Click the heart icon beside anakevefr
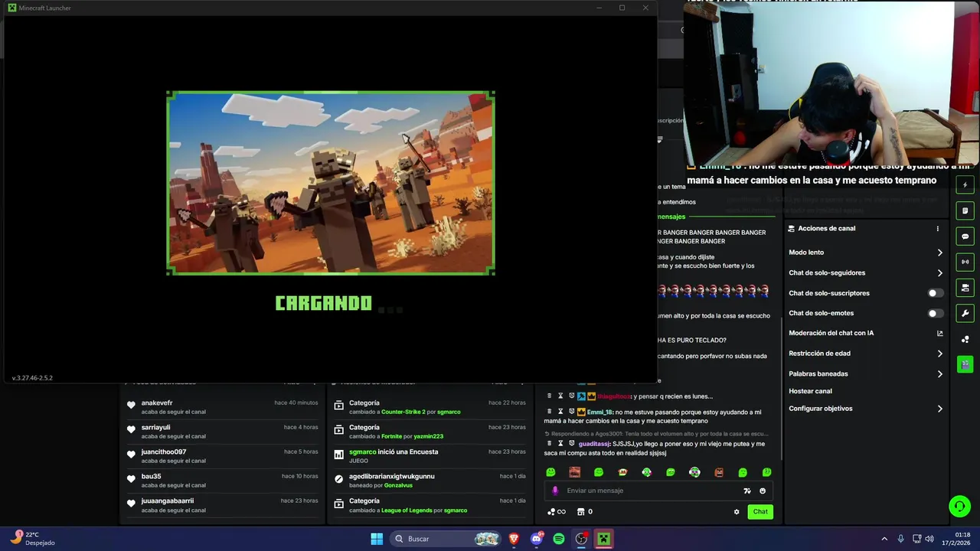Screen dimensions: 980x551 tap(131, 405)
